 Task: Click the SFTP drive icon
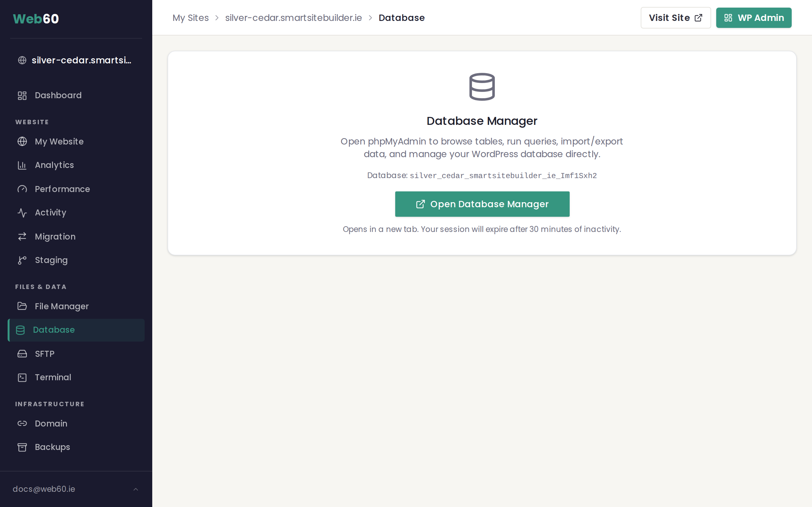pos(22,354)
